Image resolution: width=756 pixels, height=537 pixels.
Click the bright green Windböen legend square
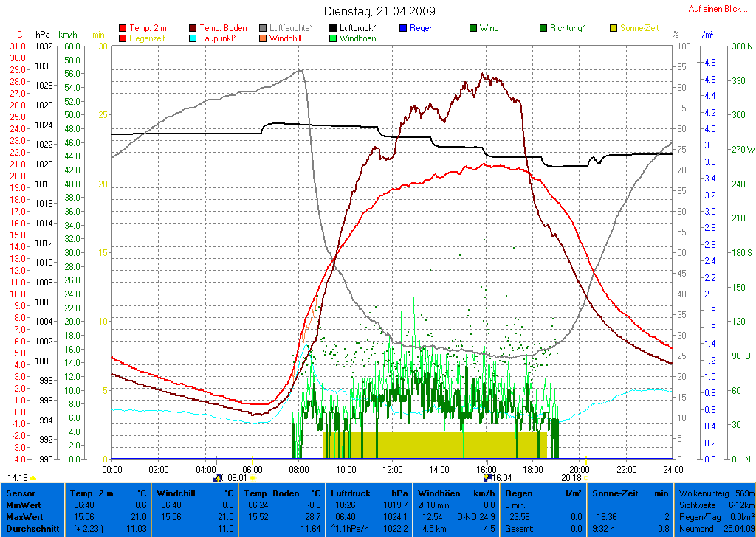(333, 38)
